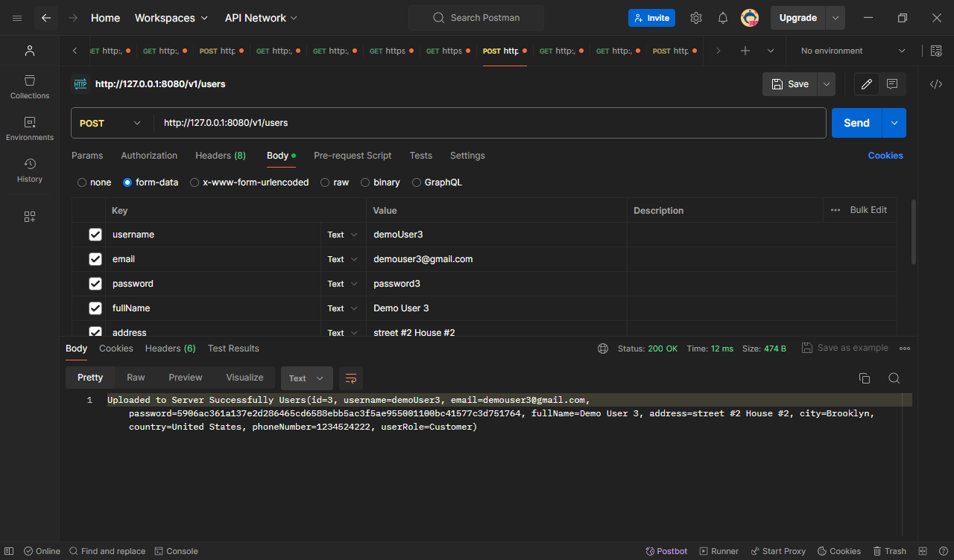Open the tab list chevron dropdown
This screenshot has height=560, width=954.
pos(771,51)
